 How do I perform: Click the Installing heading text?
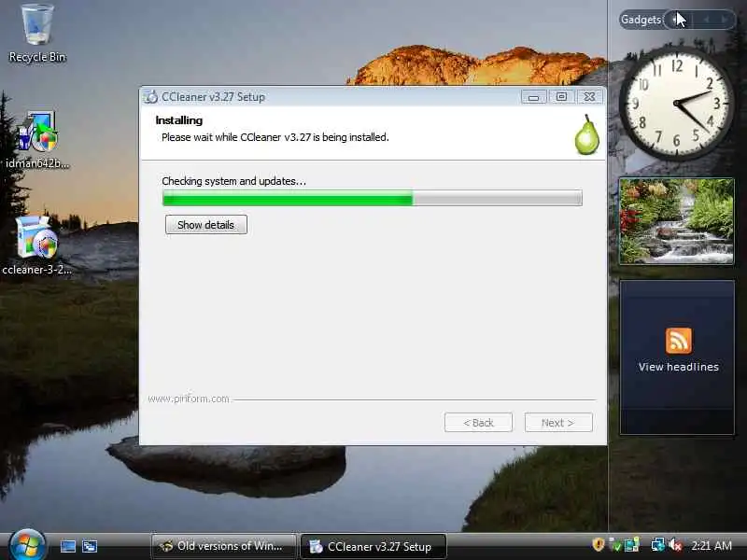pyautogui.click(x=179, y=120)
